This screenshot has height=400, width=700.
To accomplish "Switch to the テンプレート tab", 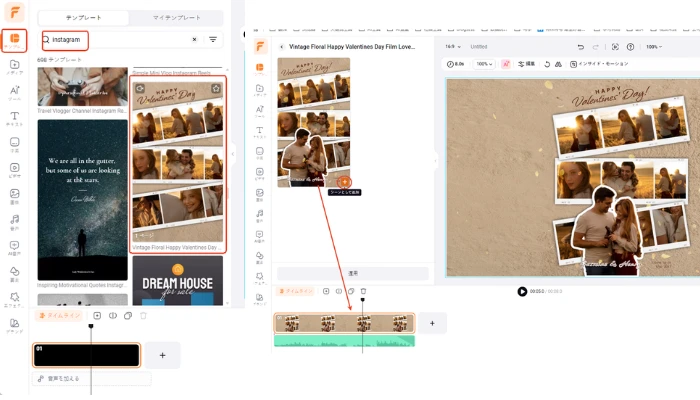I will click(x=83, y=17).
